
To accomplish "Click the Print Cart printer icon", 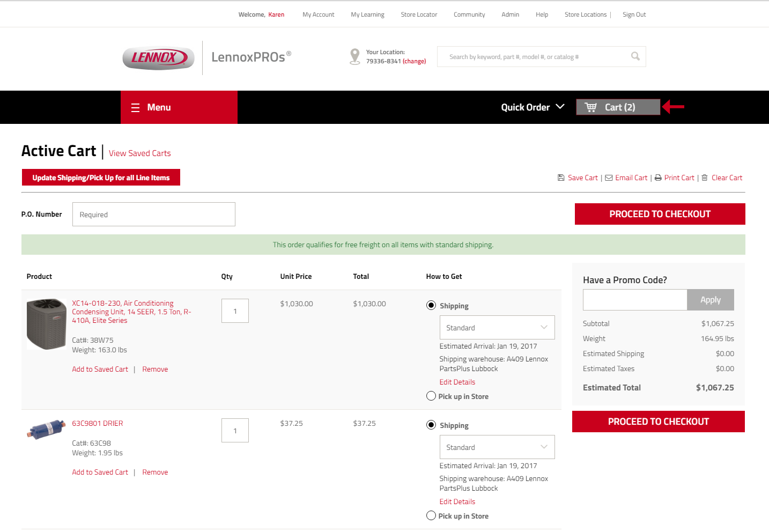I will pos(658,178).
